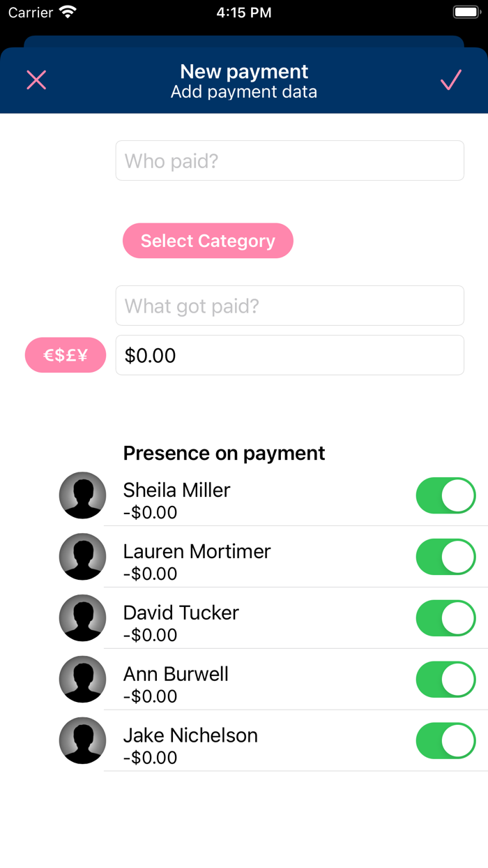Screen dimensions: 488x868
Task: Click the Wi-Fi indicator in the status bar
Action: click(x=68, y=11)
